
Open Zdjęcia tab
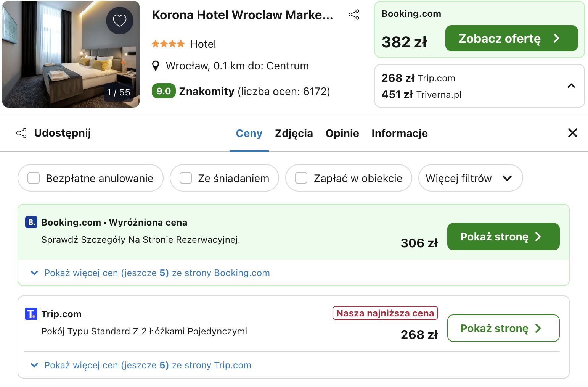(x=294, y=134)
